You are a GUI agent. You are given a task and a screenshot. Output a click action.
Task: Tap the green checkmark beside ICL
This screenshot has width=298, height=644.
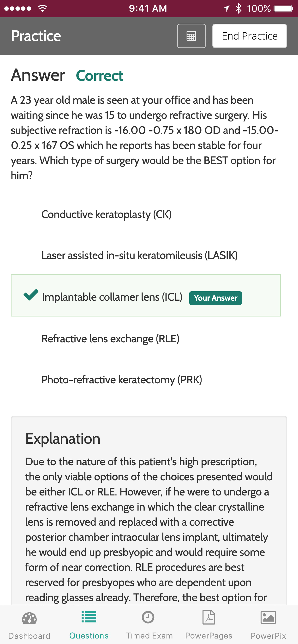pyautogui.click(x=31, y=295)
